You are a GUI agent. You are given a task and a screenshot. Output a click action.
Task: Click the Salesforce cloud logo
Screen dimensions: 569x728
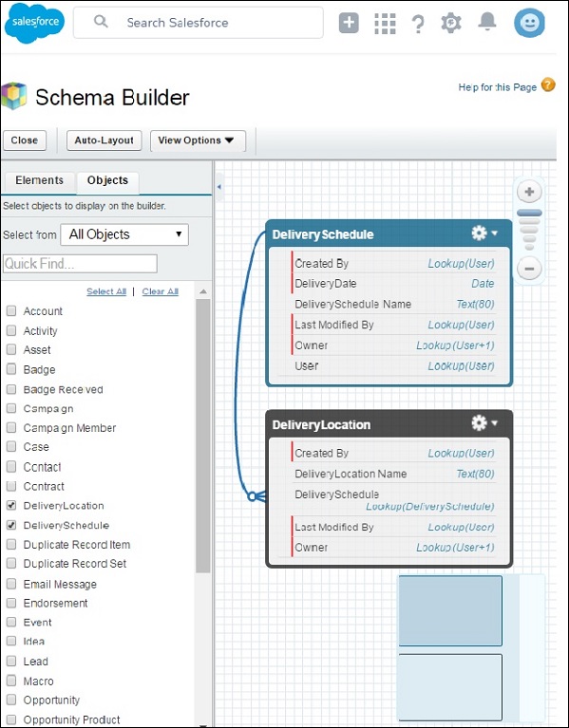coord(34,23)
